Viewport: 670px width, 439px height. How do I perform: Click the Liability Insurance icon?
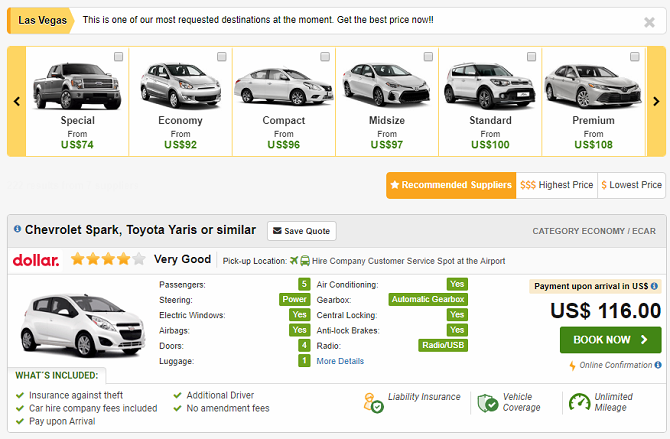(373, 403)
